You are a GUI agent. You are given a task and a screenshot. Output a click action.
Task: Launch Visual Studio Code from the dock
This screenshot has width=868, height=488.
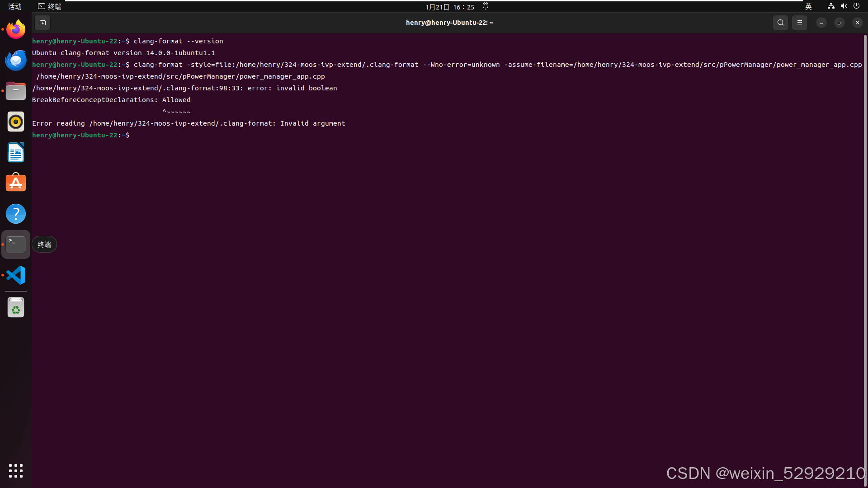16,275
